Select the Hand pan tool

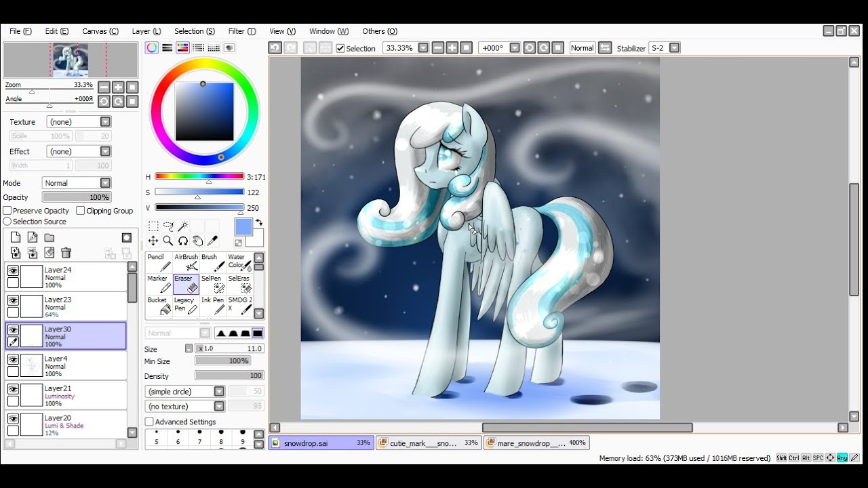tap(197, 241)
